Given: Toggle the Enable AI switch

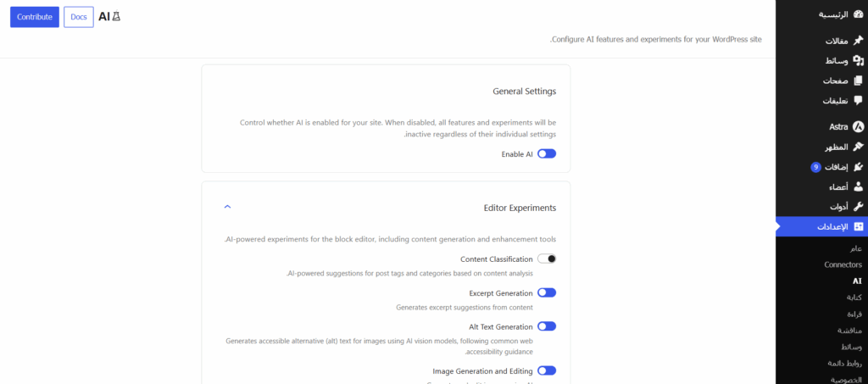Looking at the screenshot, I should click(547, 154).
